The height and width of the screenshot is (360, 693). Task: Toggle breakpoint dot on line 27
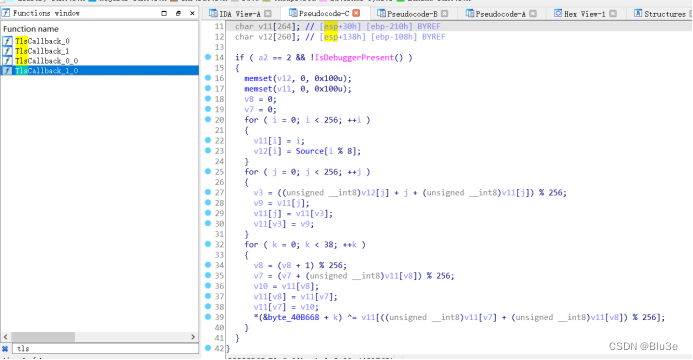coord(208,192)
